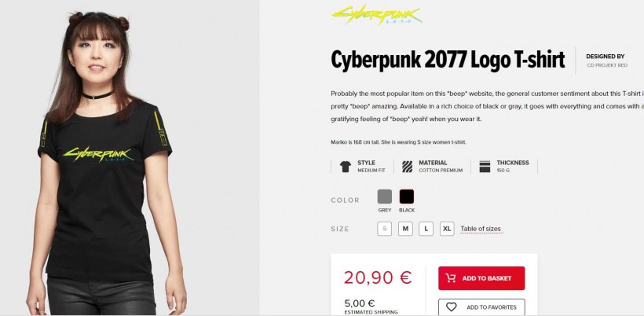Select the grey color swatch

(x=384, y=197)
